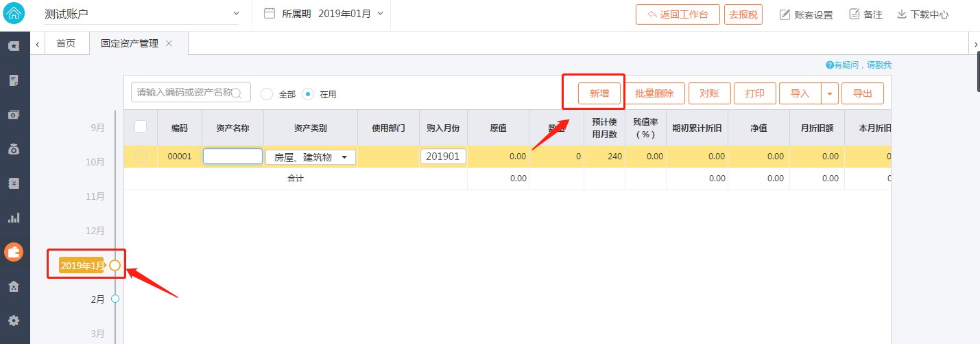Open the money bag sidebar icon
This screenshot has height=344, width=980.
[x=14, y=149]
